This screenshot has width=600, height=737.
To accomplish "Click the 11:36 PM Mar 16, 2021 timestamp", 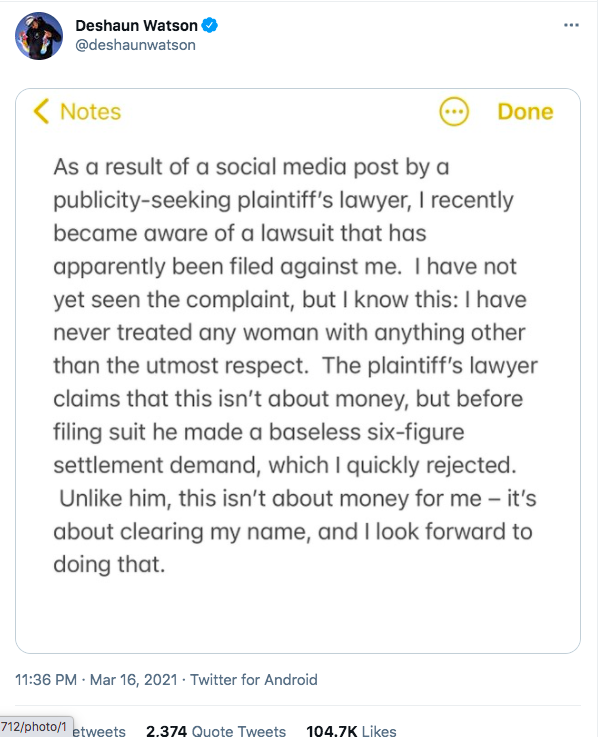I will pyautogui.click(x=96, y=680).
